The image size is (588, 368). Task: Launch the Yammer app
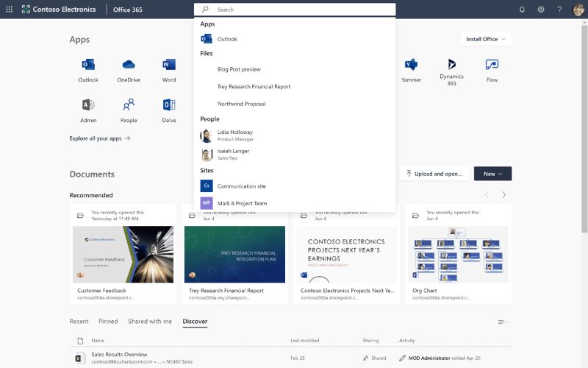(x=412, y=70)
